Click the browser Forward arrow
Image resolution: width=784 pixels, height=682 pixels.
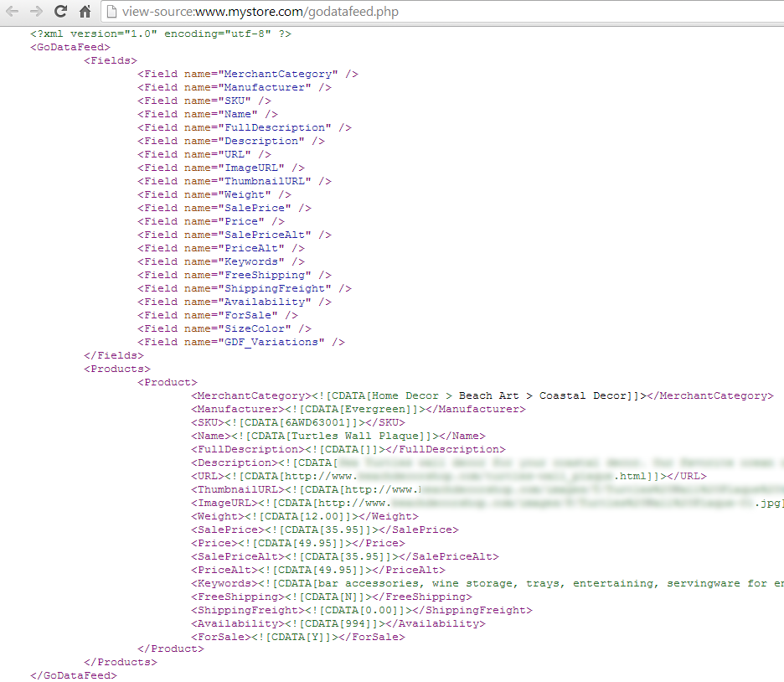[x=36, y=12]
